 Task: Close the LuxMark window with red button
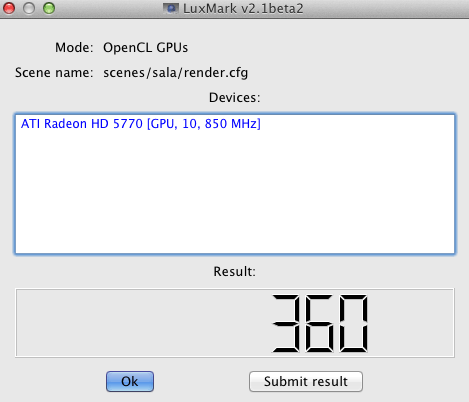tap(9, 8)
